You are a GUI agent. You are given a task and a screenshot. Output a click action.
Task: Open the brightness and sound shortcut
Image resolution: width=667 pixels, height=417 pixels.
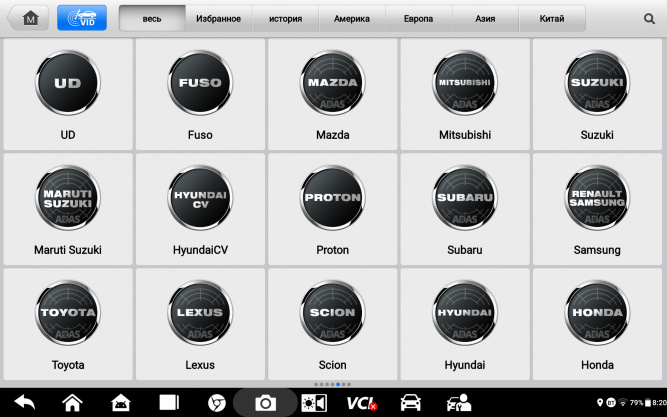pos(314,403)
